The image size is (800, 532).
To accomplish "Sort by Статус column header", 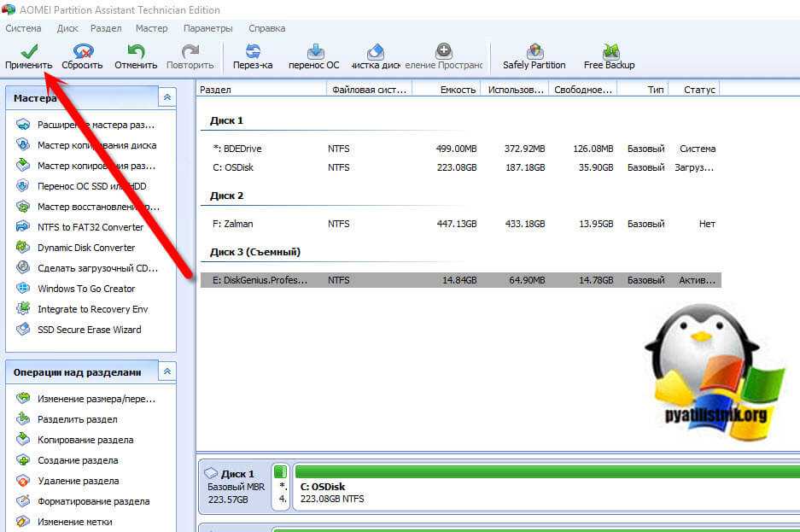I will coord(694,90).
